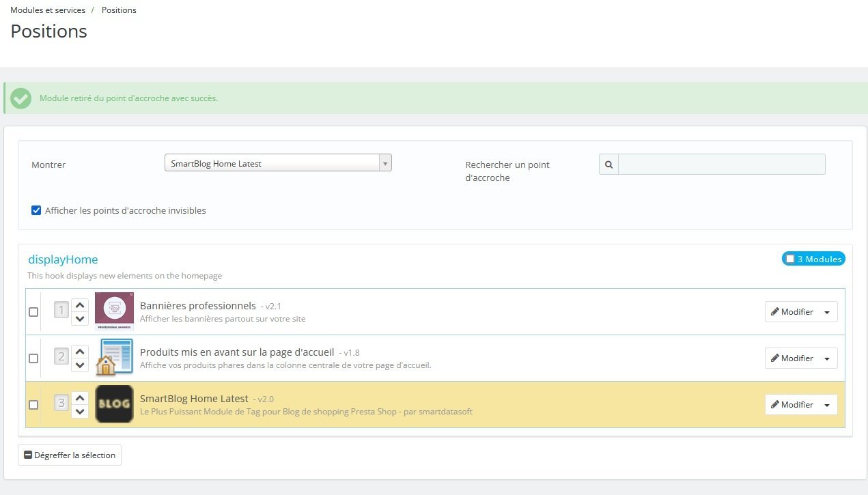Click the search magnifier icon

pos(608,165)
